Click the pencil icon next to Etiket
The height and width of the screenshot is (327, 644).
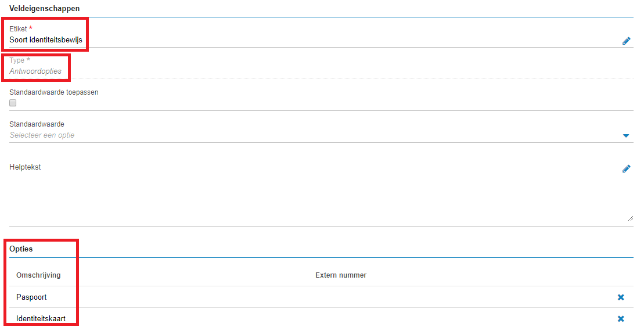click(x=626, y=41)
